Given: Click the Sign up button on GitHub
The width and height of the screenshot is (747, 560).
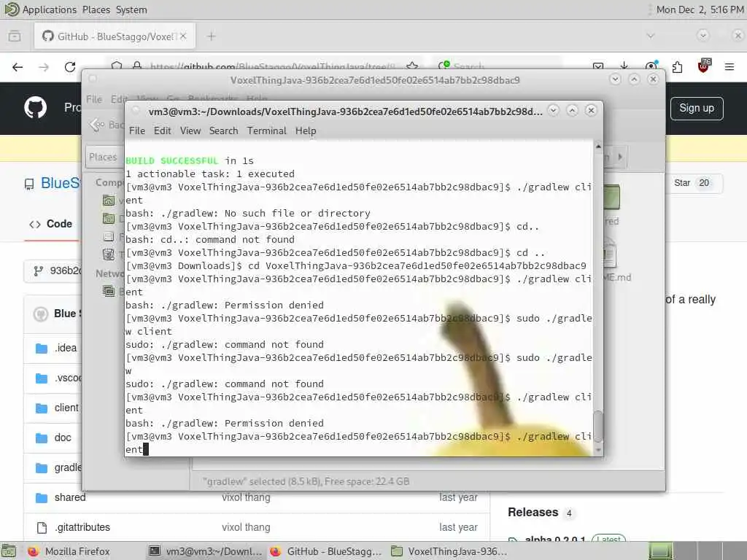Looking at the screenshot, I should click(697, 109).
